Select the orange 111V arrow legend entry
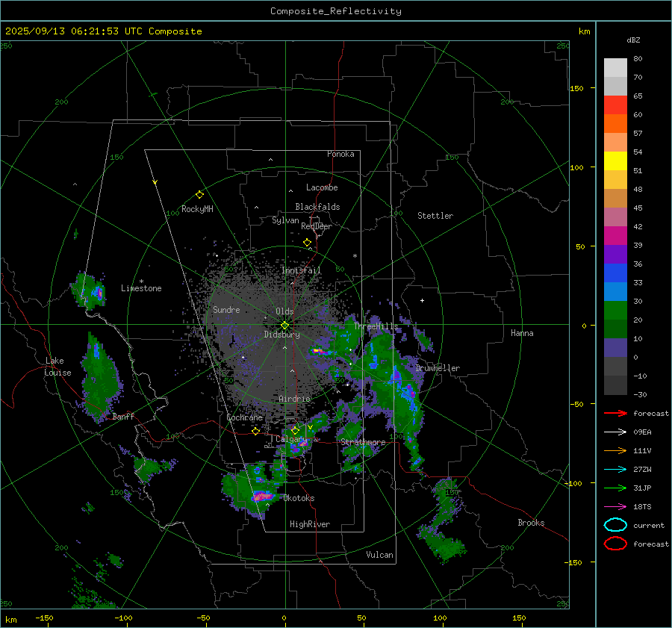Screen dimensions: 672x628 point(615,450)
